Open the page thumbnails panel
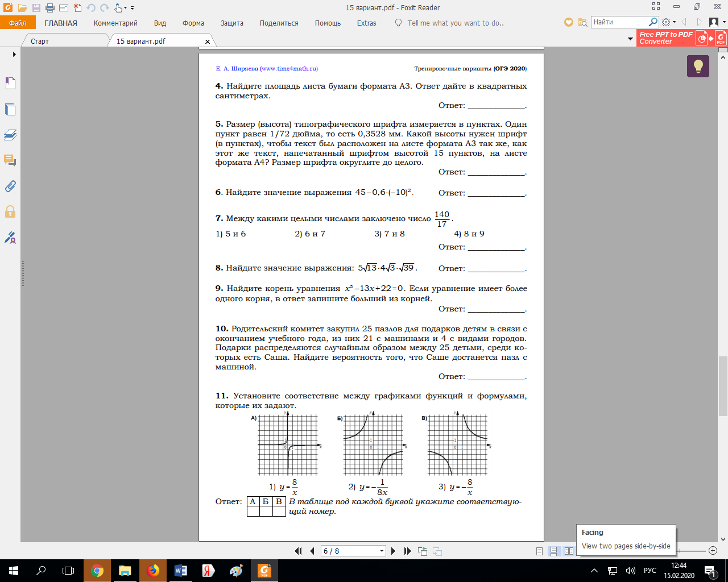 [x=10, y=109]
